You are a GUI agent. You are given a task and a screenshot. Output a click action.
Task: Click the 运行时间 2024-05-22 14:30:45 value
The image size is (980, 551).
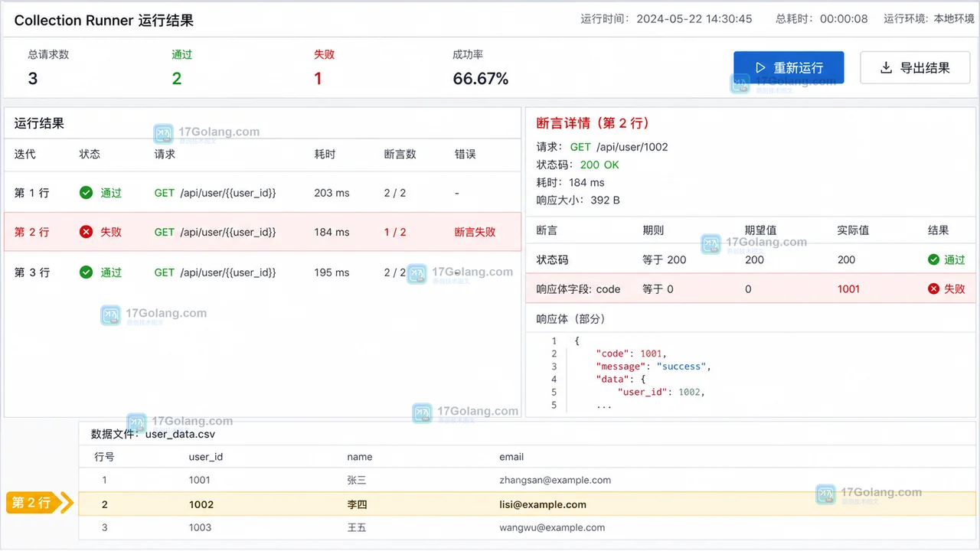(x=694, y=18)
